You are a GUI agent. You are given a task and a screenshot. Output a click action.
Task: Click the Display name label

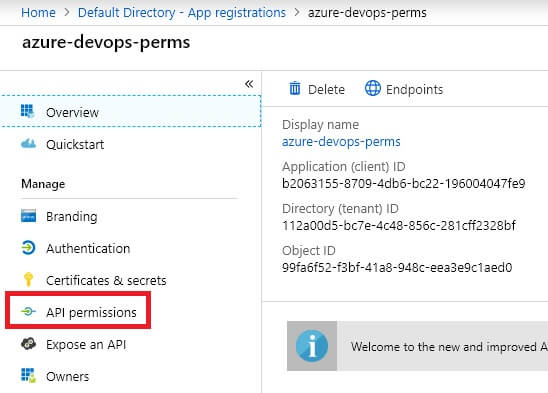pos(320,124)
